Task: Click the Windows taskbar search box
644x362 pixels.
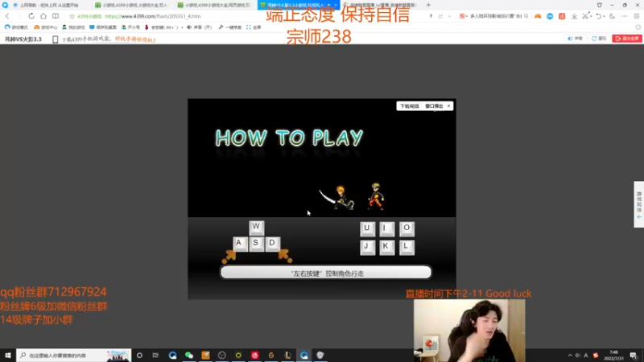Action: pos(74,356)
